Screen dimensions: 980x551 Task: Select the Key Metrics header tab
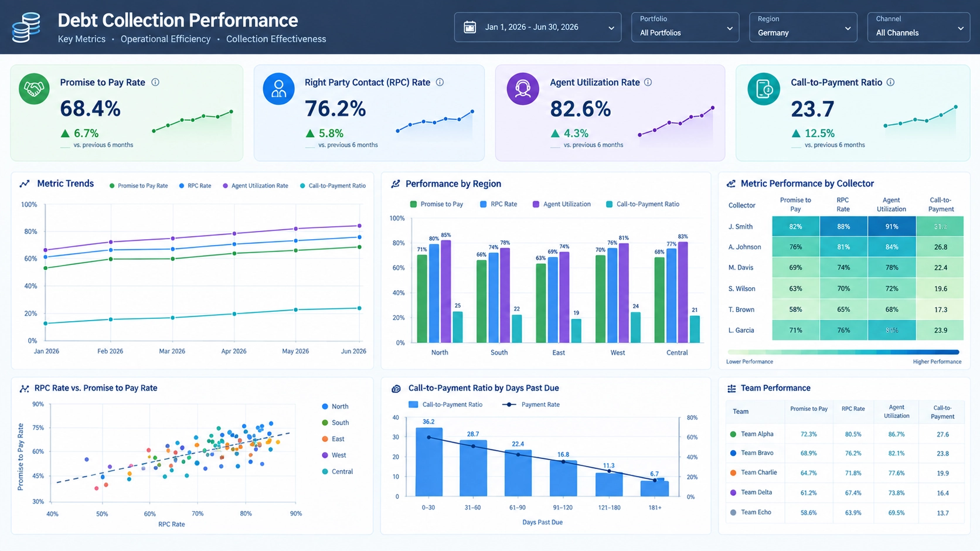81,39
